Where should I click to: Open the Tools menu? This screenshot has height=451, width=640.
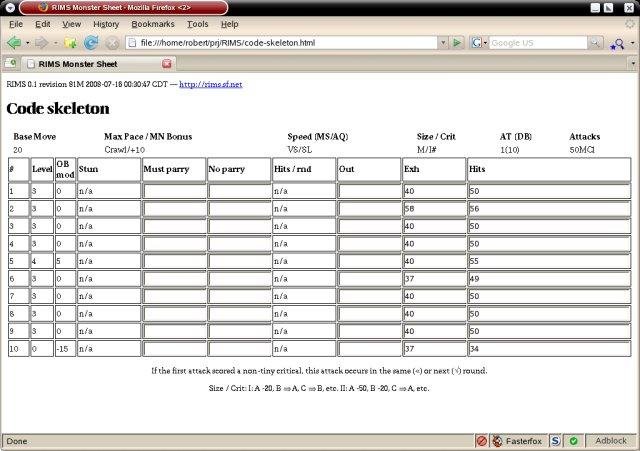click(198, 24)
